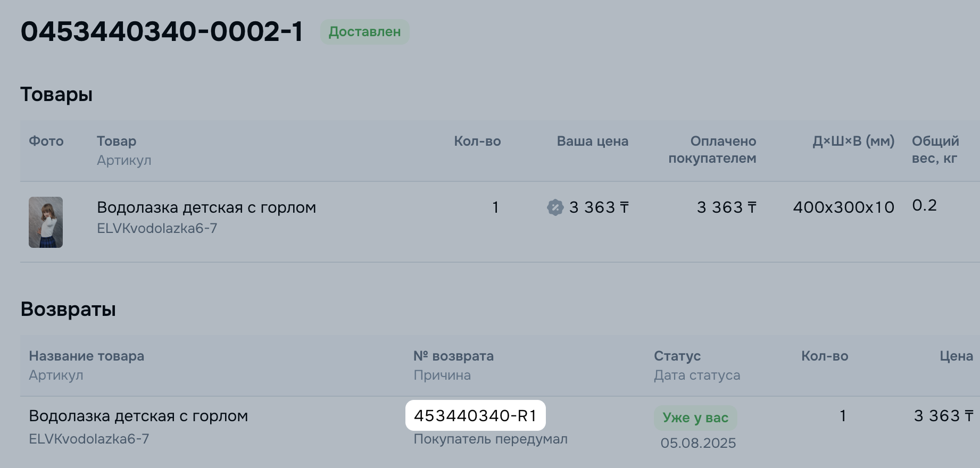980x468 pixels.
Task: Click the Общий вес, кг header
Action: [935, 150]
